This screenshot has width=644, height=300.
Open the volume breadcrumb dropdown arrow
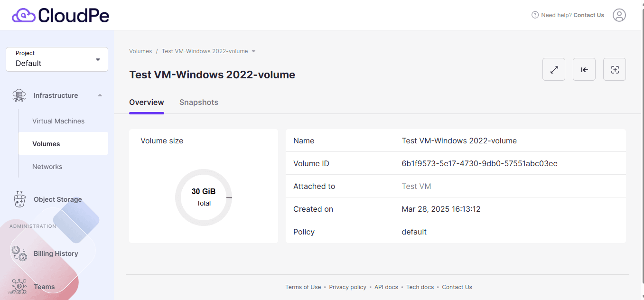coord(254,51)
